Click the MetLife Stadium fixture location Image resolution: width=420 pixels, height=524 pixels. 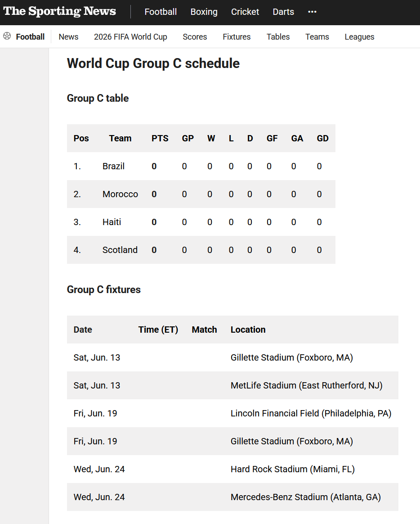(306, 385)
